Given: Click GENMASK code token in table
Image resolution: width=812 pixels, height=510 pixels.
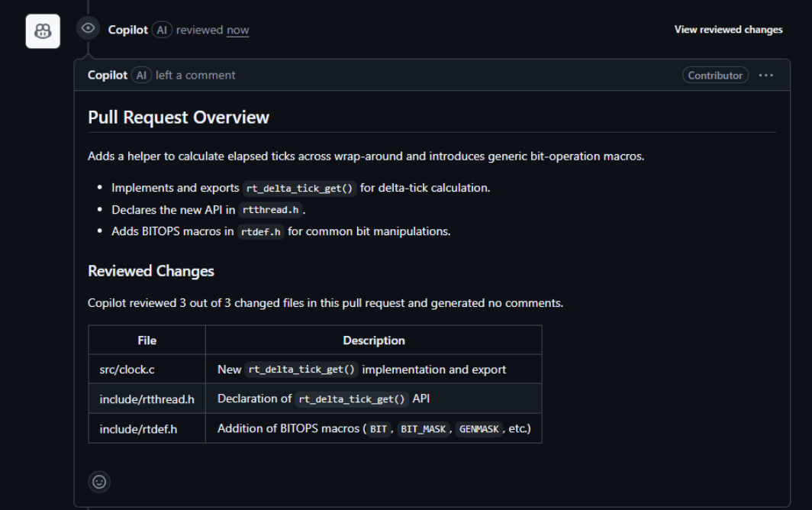Looking at the screenshot, I should pyautogui.click(x=479, y=429).
